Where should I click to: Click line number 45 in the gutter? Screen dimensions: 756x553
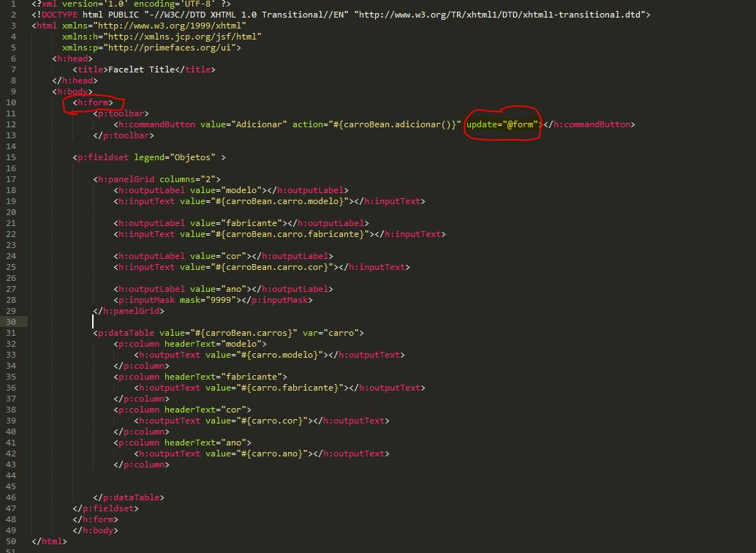(11, 486)
